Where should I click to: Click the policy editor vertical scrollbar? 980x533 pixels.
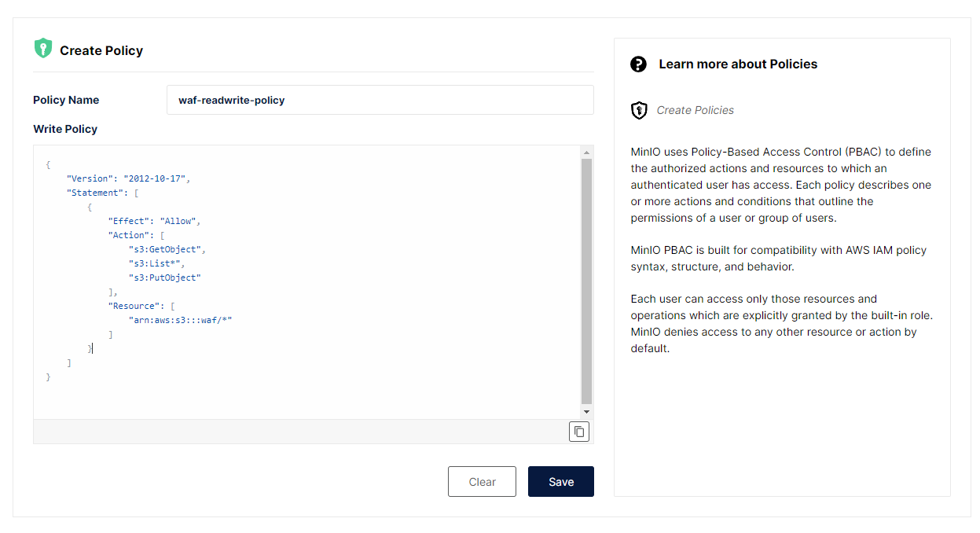pos(586,281)
